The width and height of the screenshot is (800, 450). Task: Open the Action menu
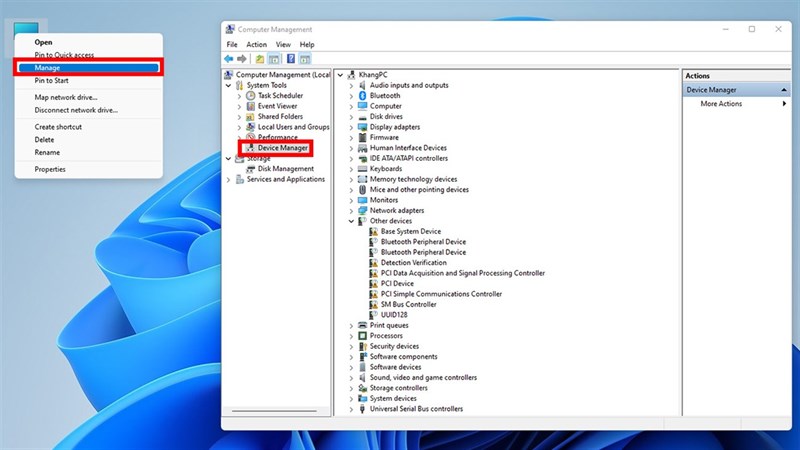[256, 44]
